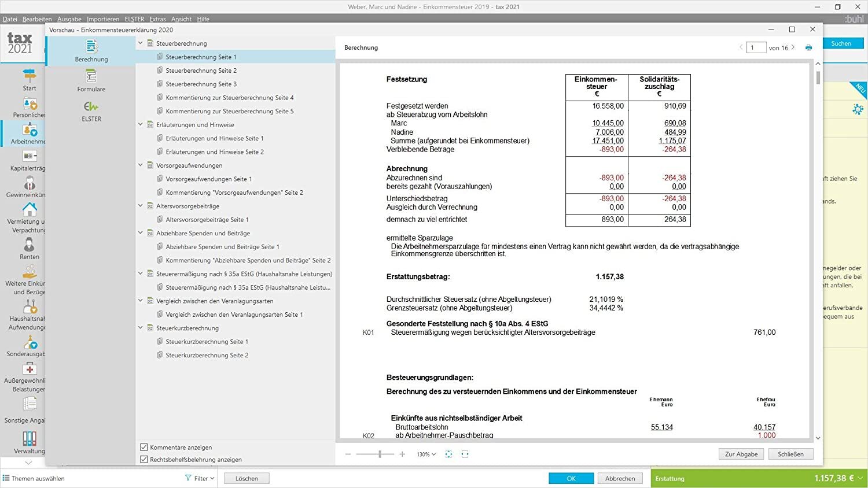Open the Bearbeiten menu
This screenshot has width=868, height=488.
tap(37, 19)
